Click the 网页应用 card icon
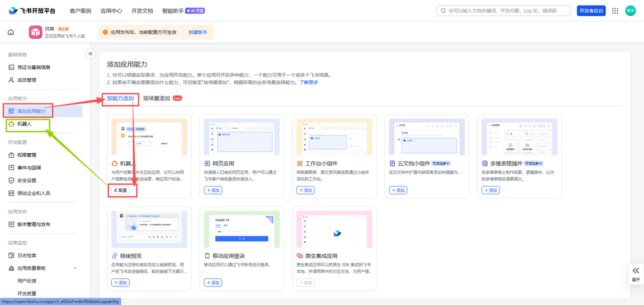This screenshot has height=305, width=644. click(206, 162)
